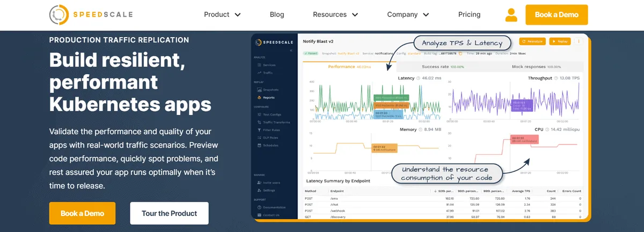644x232 pixels.
Task: Expand the Resources dropdown menu
Action: coord(337,15)
